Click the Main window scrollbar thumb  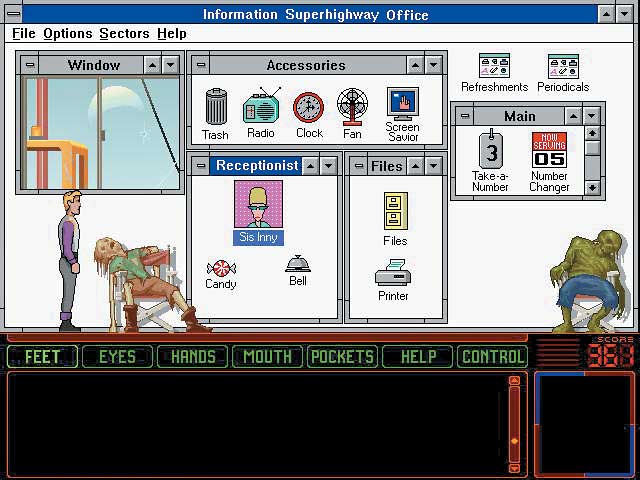point(592,148)
